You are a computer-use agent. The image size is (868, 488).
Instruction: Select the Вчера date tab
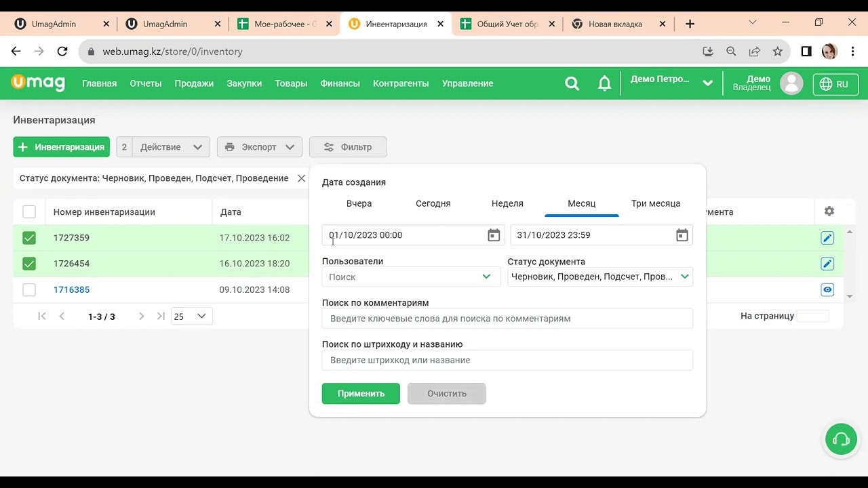pos(359,203)
